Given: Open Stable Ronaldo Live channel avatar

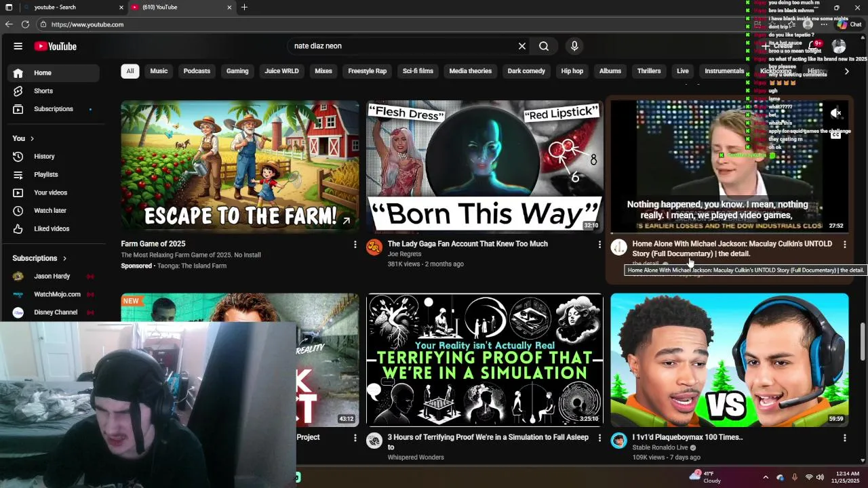Looking at the screenshot, I should pyautogui.click(x=618, y=441).
